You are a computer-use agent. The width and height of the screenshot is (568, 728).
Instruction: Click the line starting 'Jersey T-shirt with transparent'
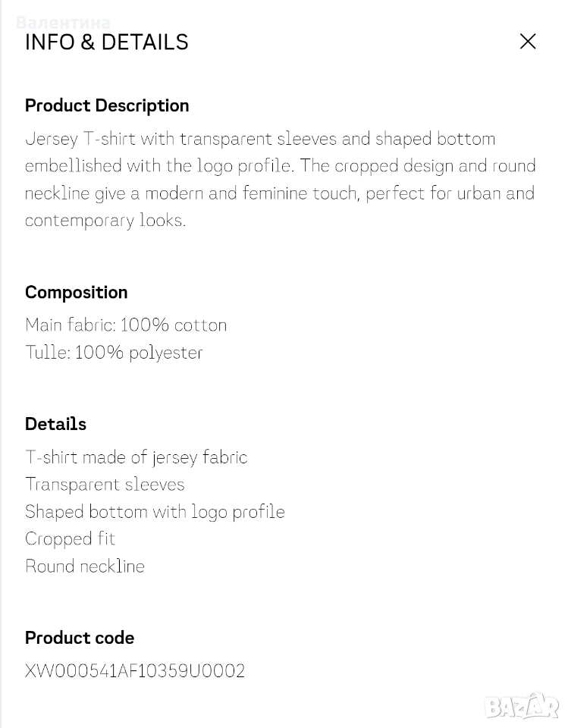pyautogui.click(x=260, y=139)
